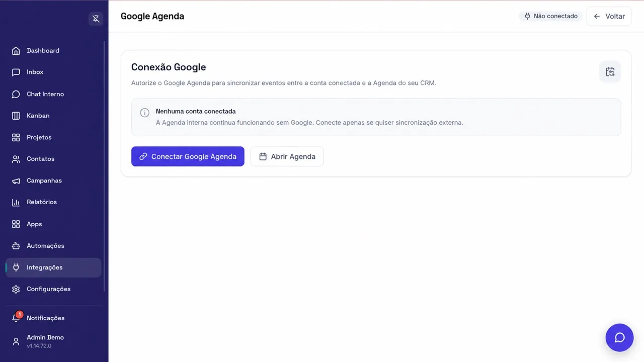Click the Relatórios bar chart icon
The width and height of the screenshot is (644, 362).
click(16, 202)
